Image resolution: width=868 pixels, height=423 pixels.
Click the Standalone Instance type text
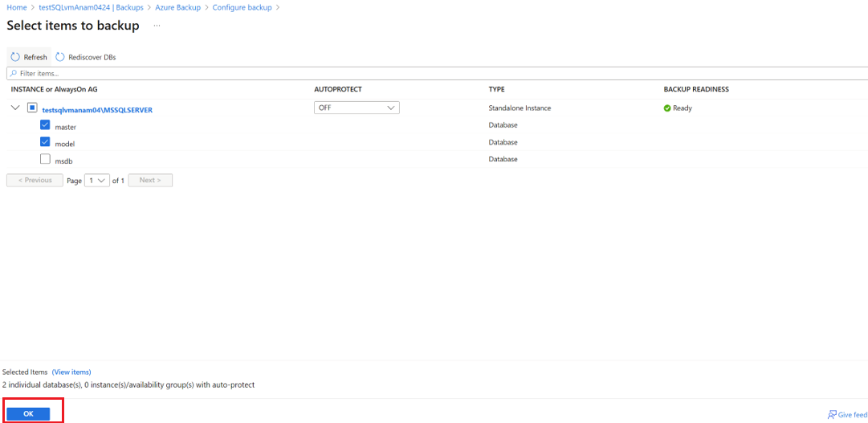point(520,108)
